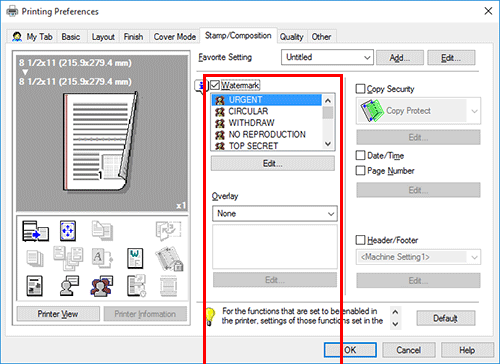This screenshot has width=500, height=364.
Task: Click Edit below the watermark list
Action: pyautogui.click(x=273, y=163)
